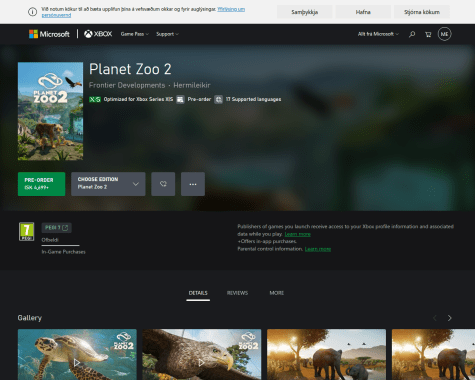Open the elephants savanna gallery image
The width and height of the screenshot is (475, 380).
(326, 355)
